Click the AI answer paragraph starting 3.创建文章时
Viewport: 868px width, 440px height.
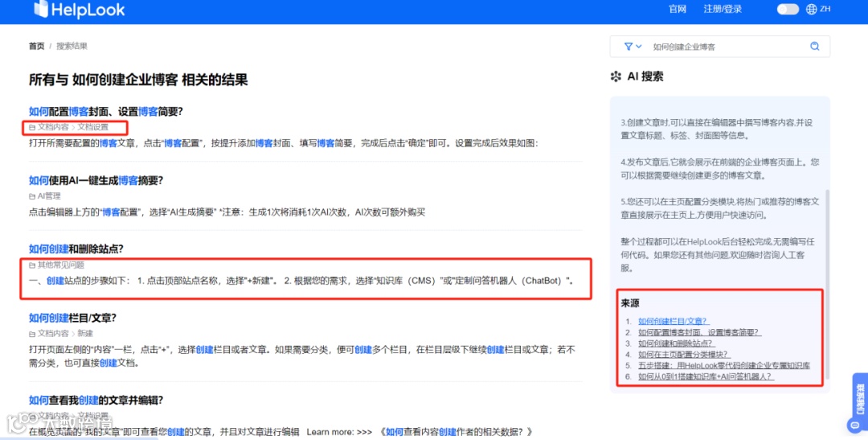pos(716,129)
